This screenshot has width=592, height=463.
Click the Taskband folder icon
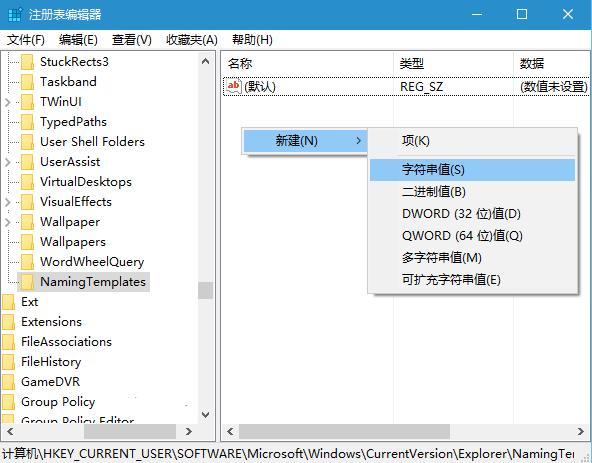coord(27,82)
